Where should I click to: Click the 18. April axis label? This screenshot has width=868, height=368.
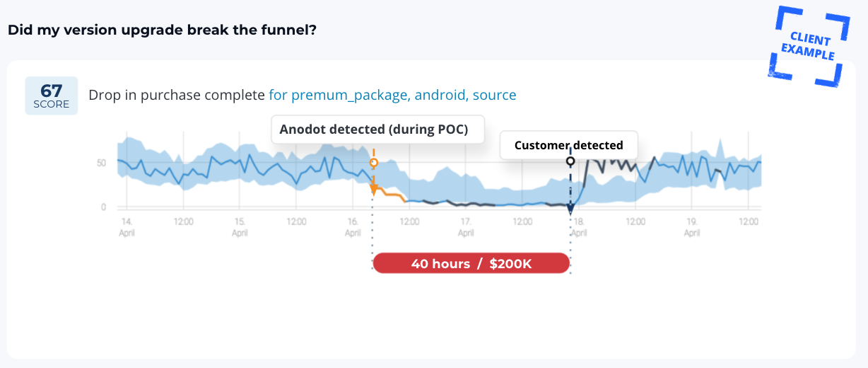[579, 226]
